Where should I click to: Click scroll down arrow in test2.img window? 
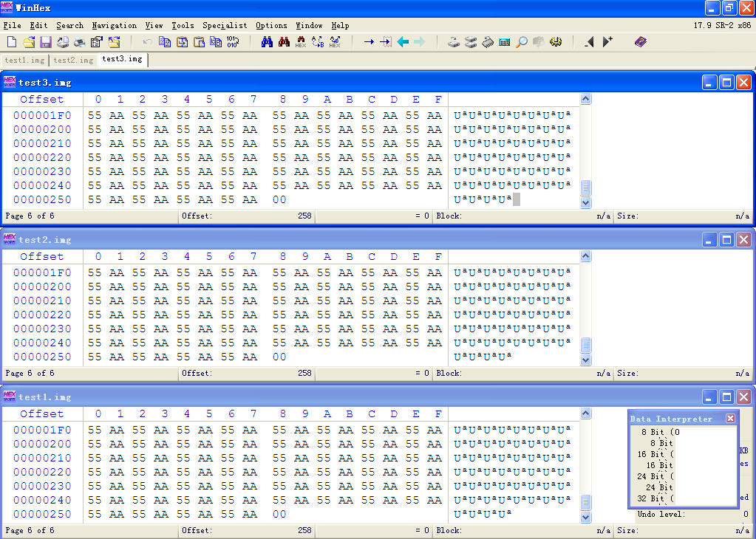tap(586, 360)
